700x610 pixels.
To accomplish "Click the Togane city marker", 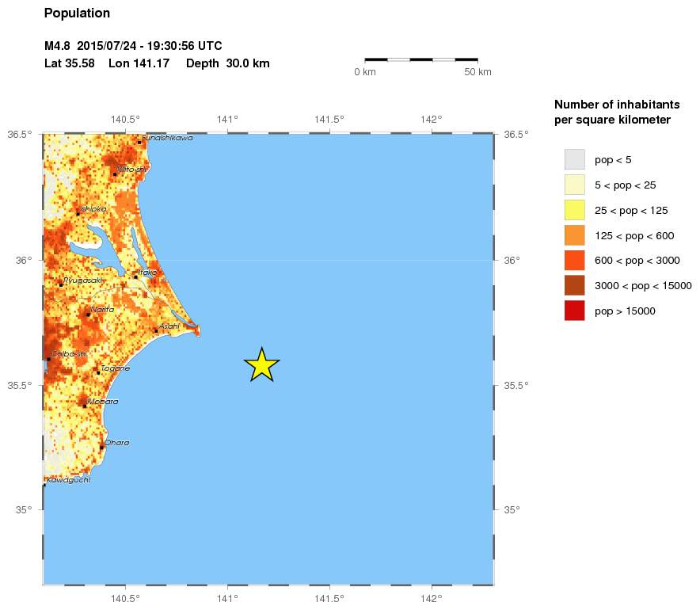I will point(98,372).
